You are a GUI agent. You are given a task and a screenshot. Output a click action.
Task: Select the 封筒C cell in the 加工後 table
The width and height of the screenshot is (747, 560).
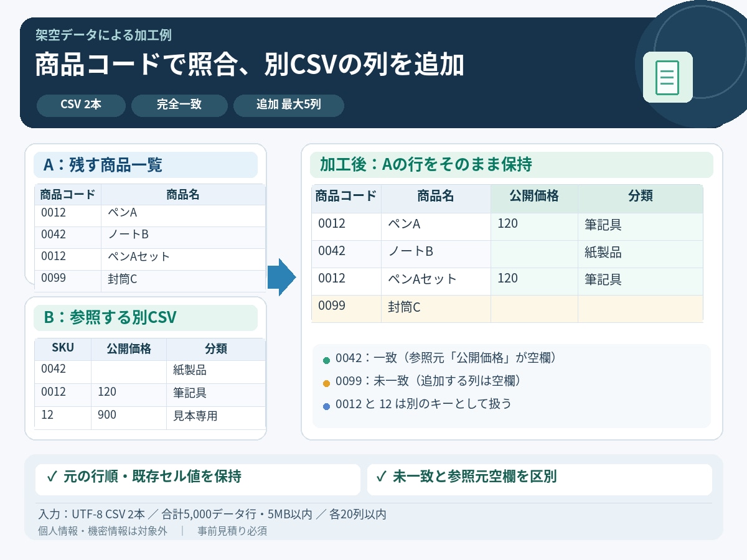[436, 309]
